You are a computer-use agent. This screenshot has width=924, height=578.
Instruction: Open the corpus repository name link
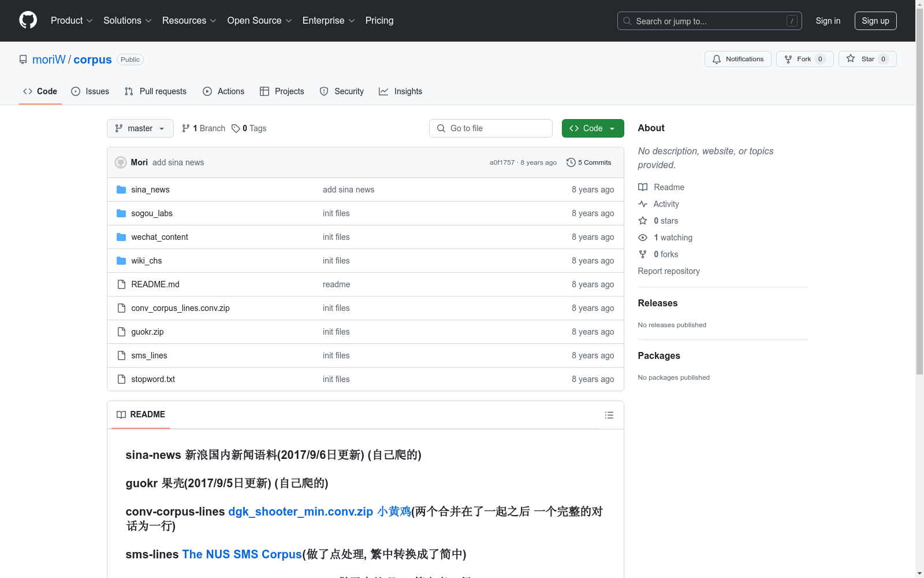click(x=92, y=60)
